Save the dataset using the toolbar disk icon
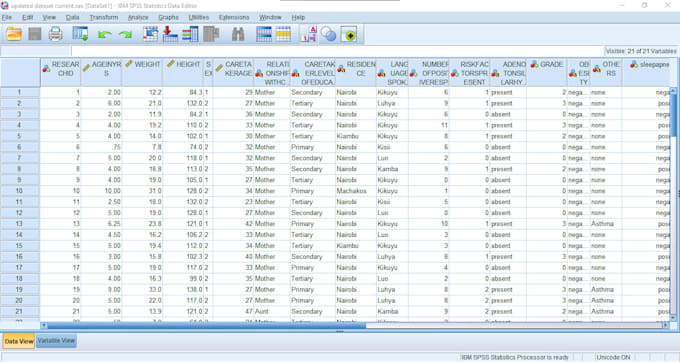Screen dimensions: 680x362 [x=35, y=34]
